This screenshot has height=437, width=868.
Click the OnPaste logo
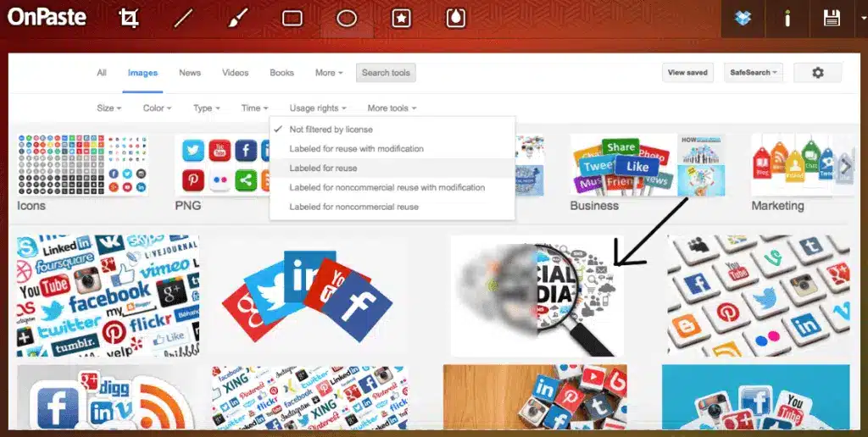[47, 17]
